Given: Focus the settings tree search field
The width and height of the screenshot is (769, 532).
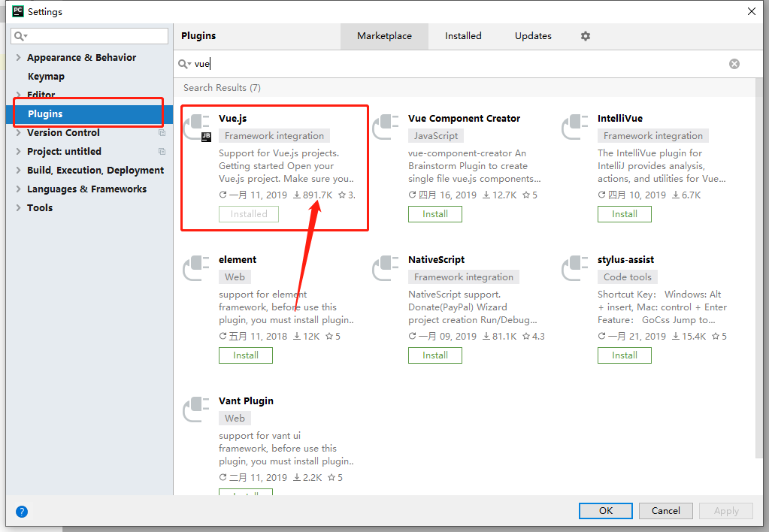Looking at the screenshot, I should 89,36.
